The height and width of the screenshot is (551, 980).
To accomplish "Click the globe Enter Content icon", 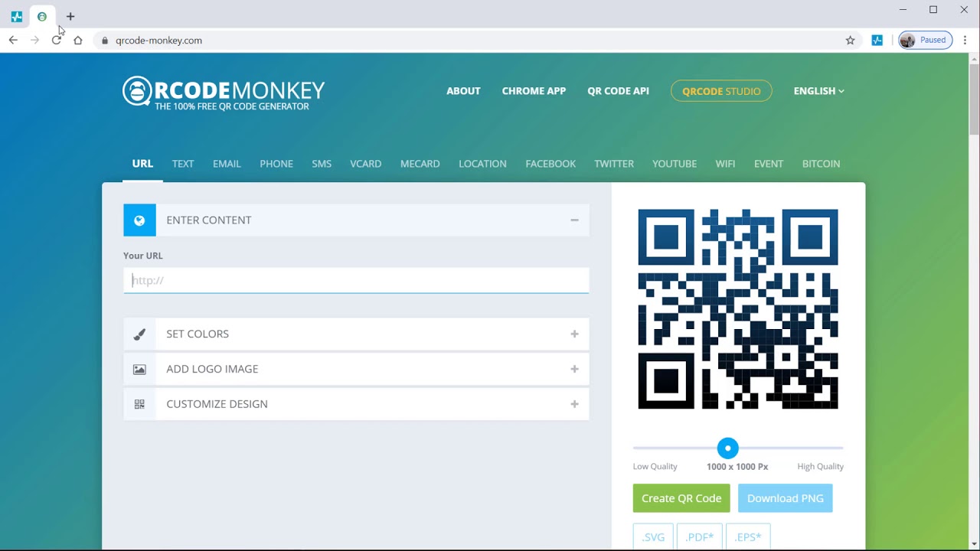I will (x=139, y=220).
